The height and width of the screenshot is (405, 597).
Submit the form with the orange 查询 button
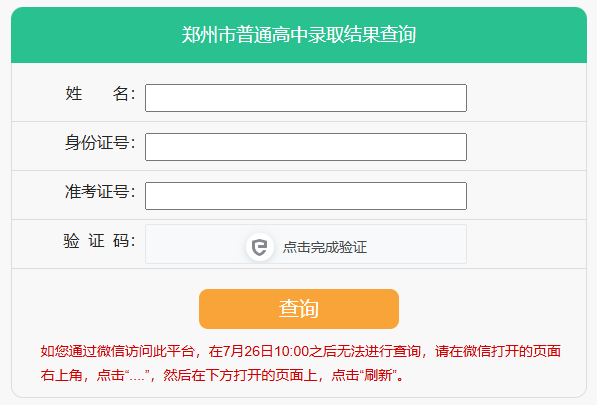299,309
